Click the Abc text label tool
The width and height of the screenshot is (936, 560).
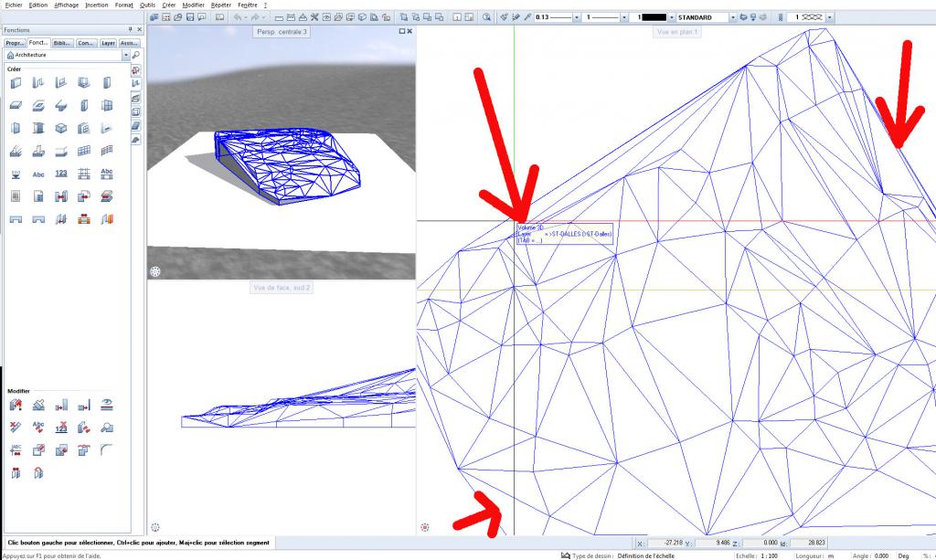[38, 174]
